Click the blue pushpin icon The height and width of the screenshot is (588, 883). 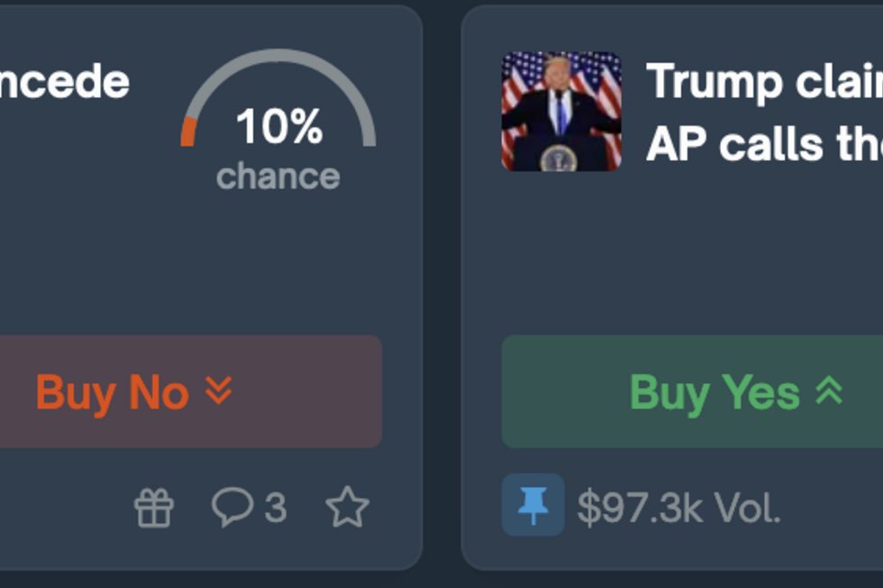coord(533,505)
